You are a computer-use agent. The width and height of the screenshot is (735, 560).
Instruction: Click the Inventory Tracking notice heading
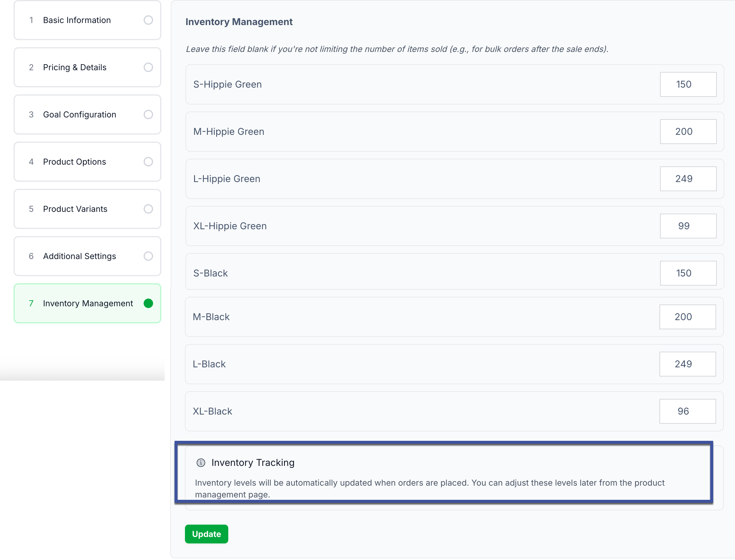(253, 463)
